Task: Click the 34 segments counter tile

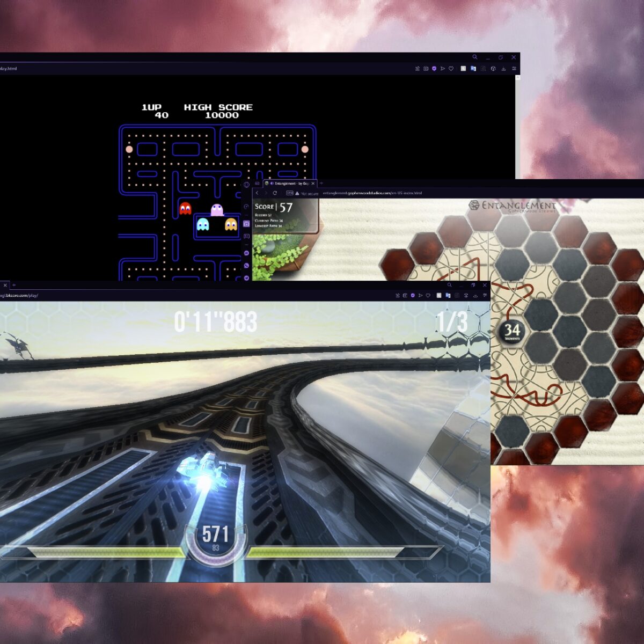Action: tap(512, 331)
